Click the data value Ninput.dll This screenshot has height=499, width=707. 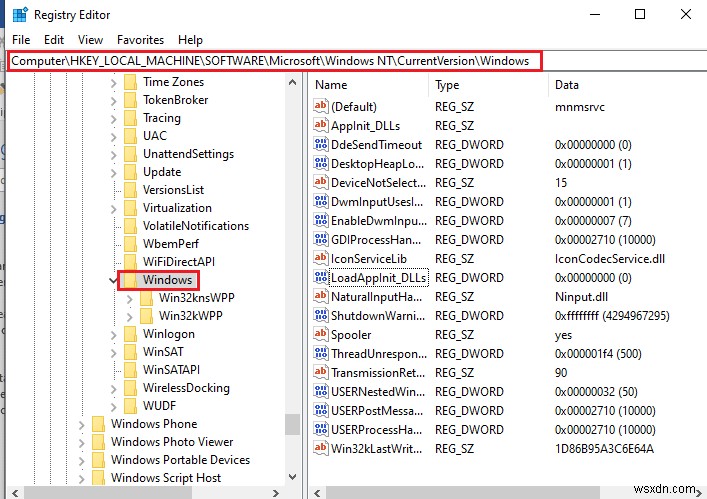click(x=581, y=297)
